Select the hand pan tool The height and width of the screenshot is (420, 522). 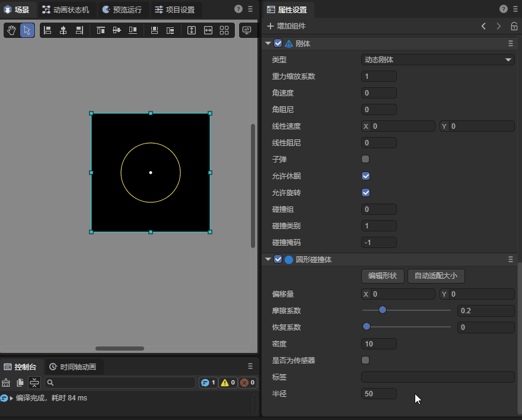coord(11,30)
